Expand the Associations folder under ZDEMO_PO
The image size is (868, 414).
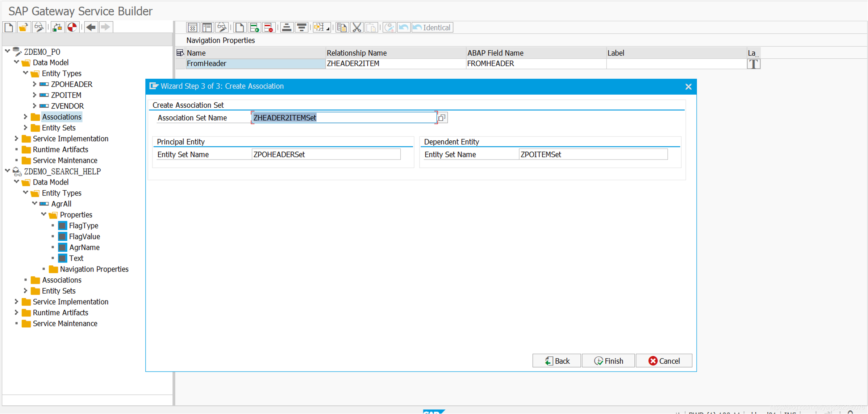pos(25,117)
